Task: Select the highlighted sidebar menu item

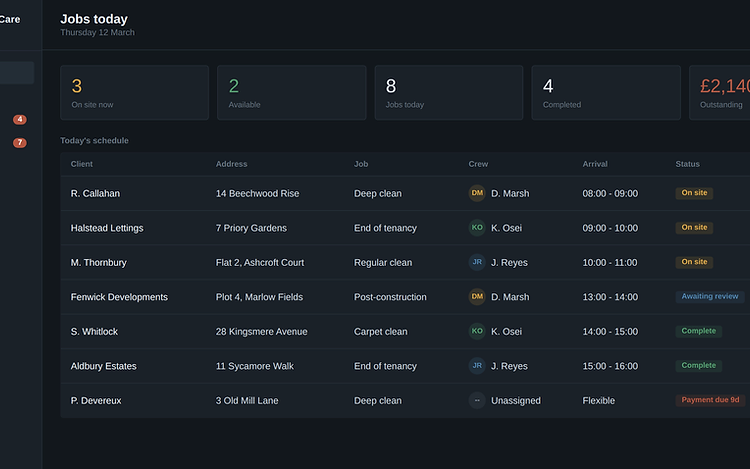Action: 17,73
